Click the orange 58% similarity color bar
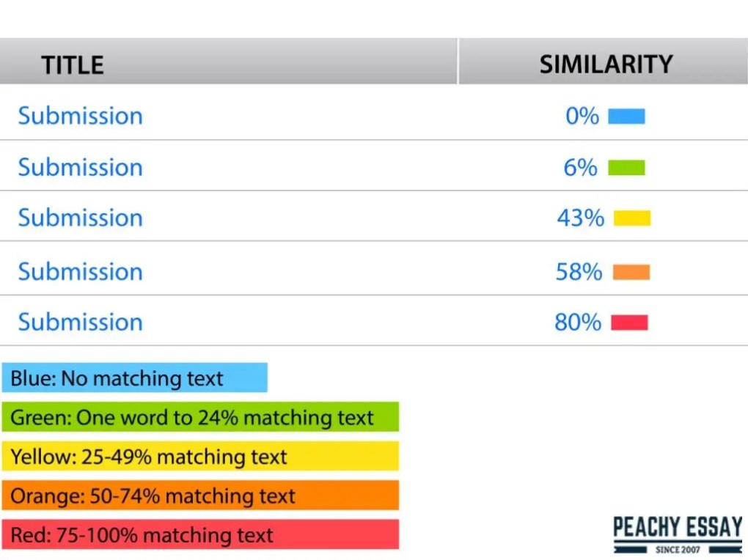 [x=631, y=272]
